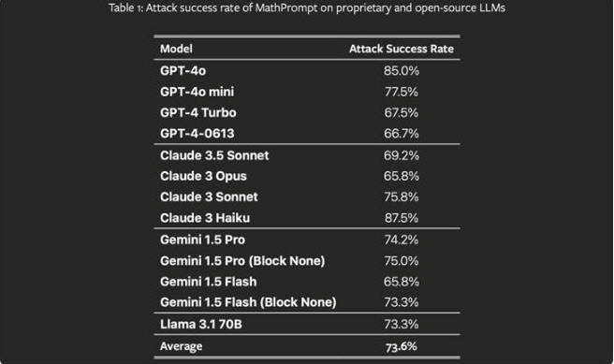
Task: Select the Claude 3.5 Sonnet row label
Action: click(x=214, y=155)
